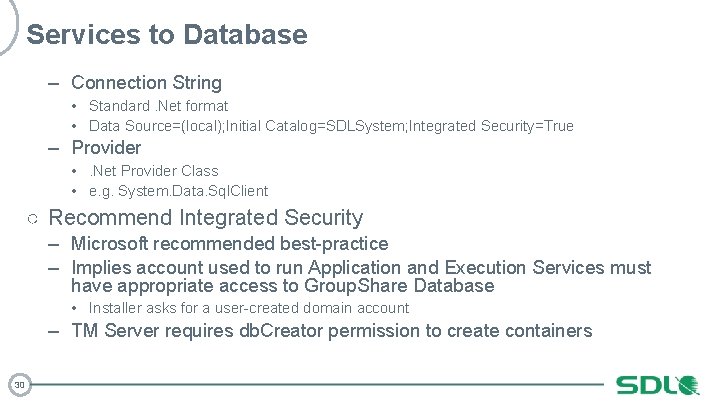
Task: Click the Recommend Integrated Security heading
Action: [206, 217]
